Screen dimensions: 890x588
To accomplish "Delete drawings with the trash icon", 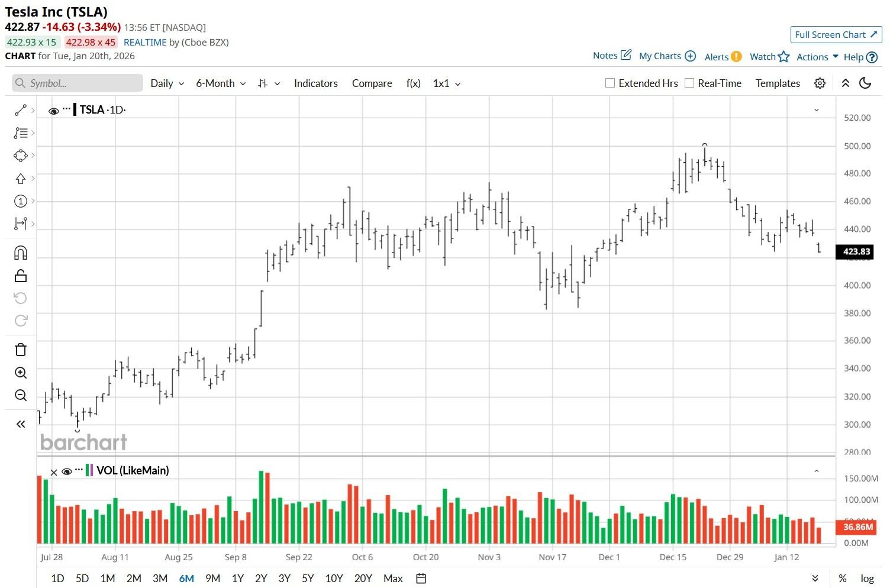I will [x=21, y=350].
